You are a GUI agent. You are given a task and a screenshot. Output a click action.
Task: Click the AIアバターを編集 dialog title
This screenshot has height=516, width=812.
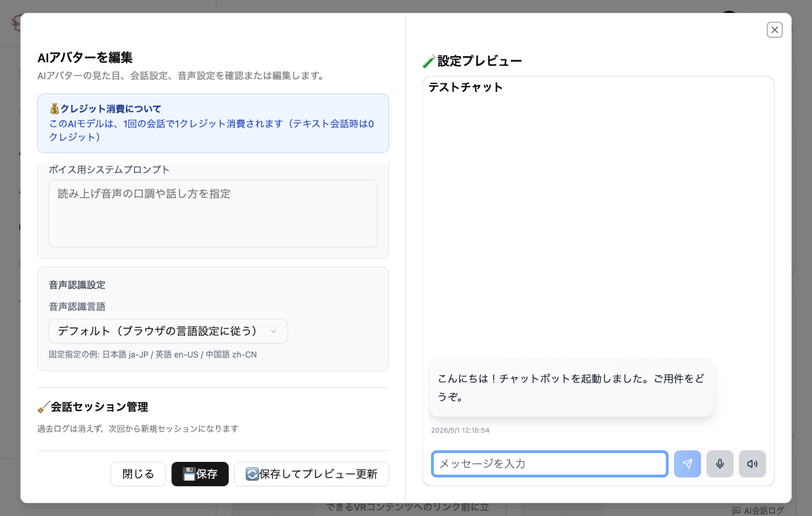pyautogui.click(x=85, y=58)
